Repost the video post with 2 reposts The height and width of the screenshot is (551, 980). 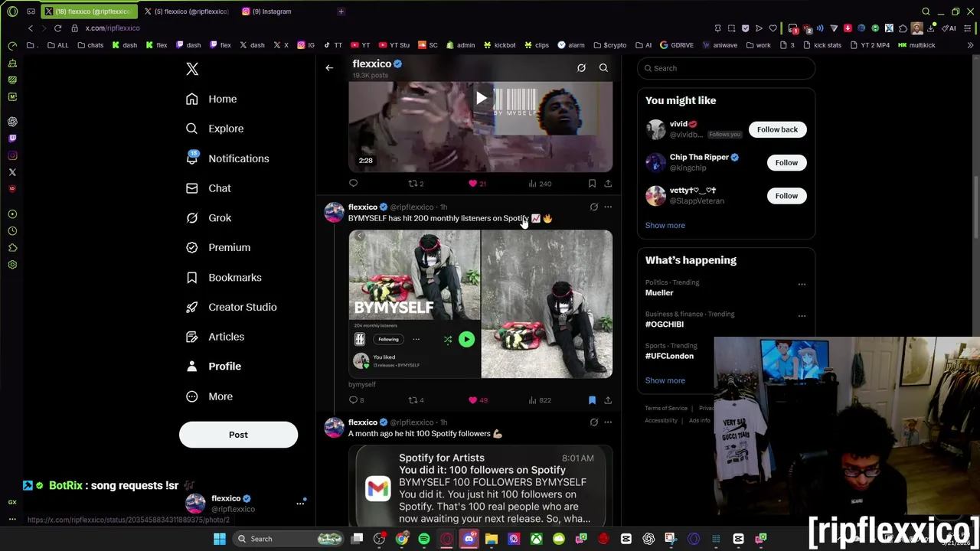(x=416, y=184)
